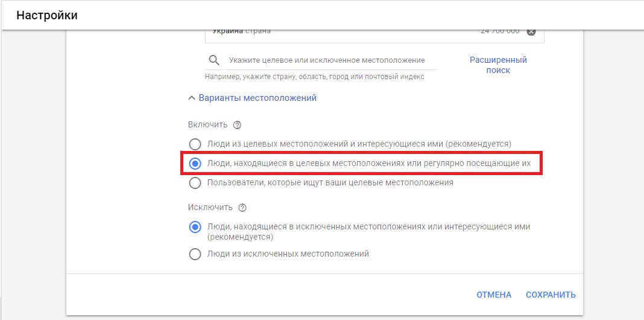The width and height of the screenshot is (644, 320).
Task: Focus the target location search field
Action: (327, 60)
